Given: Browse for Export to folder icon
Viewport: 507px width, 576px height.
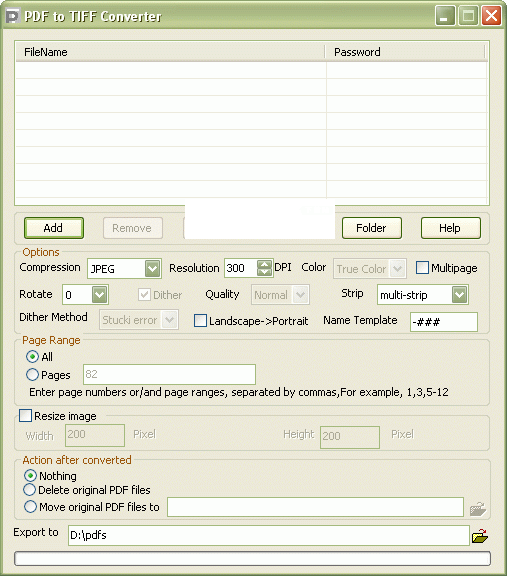Looking at the screenshot, I should [480, 536].
